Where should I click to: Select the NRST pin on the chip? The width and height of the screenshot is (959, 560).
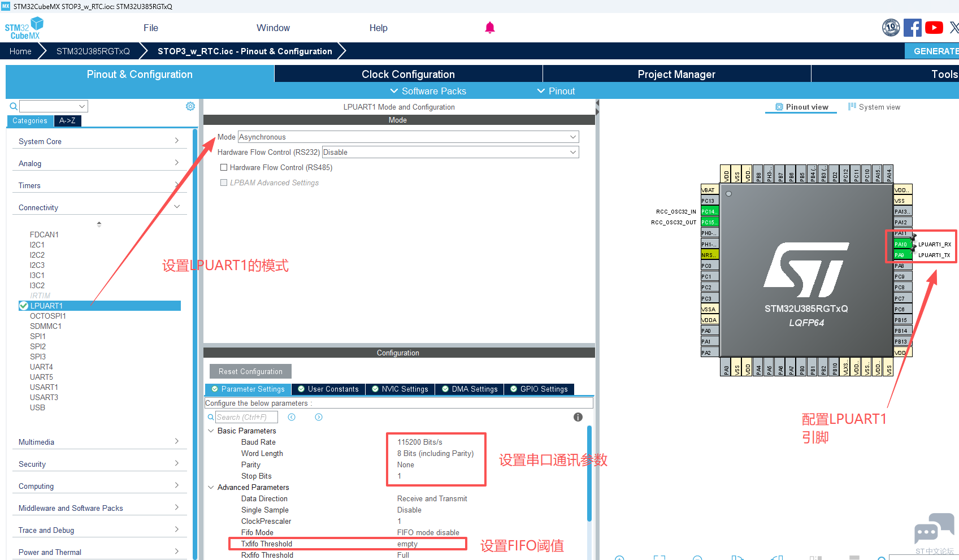710,255
